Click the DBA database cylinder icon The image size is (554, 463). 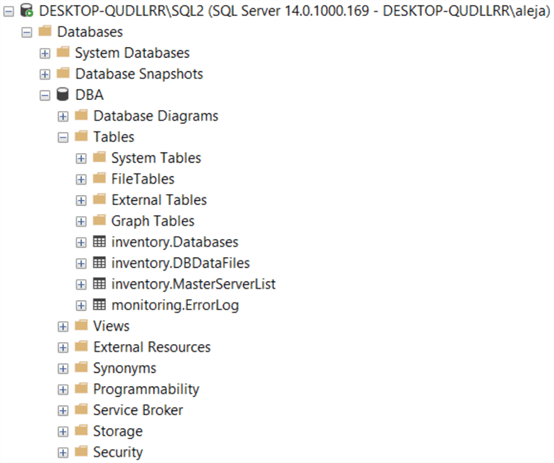tap(63, 95)
